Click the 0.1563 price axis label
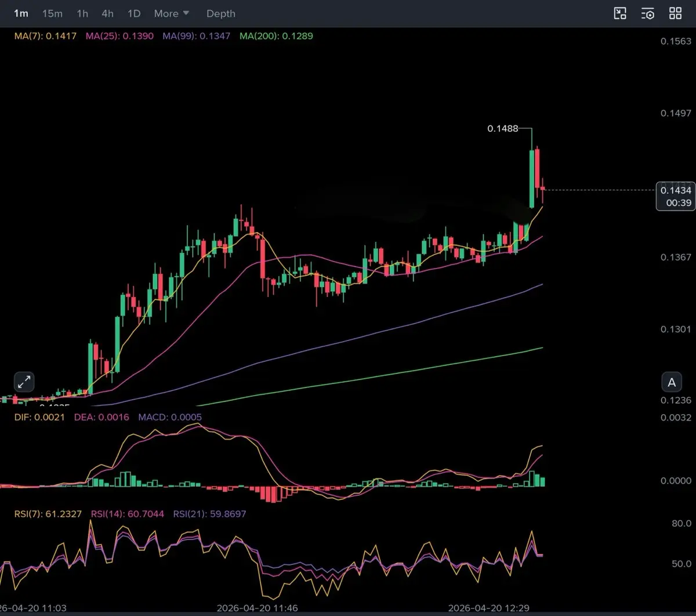This screenshot has height=616, width=696. (x=676, y=41)
